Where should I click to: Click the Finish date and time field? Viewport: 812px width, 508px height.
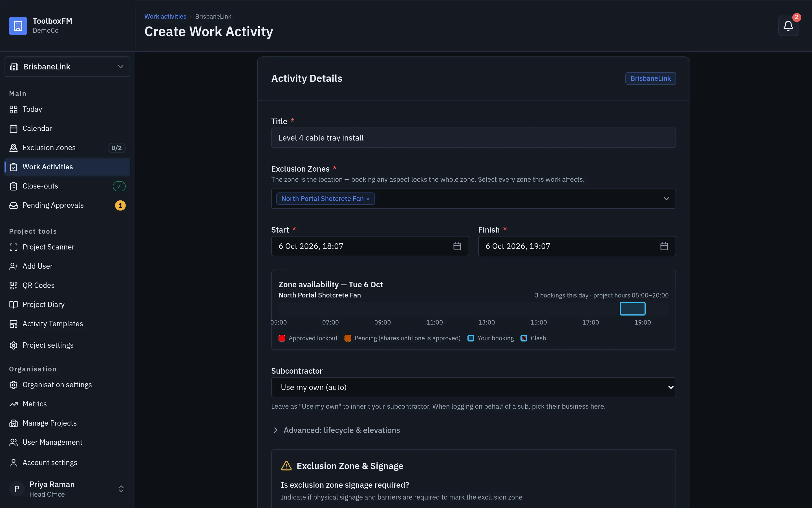[x=577, y=246]
